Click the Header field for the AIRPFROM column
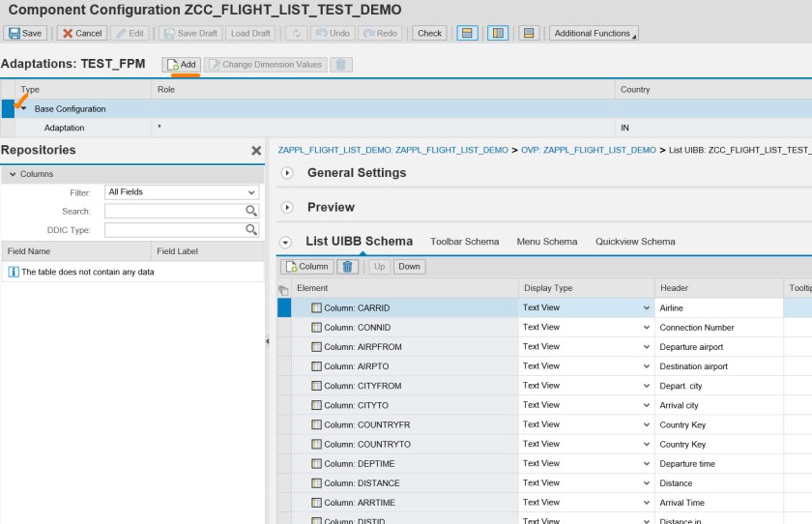The width and height of the screenshot is (812, 524). coord(717,347)
